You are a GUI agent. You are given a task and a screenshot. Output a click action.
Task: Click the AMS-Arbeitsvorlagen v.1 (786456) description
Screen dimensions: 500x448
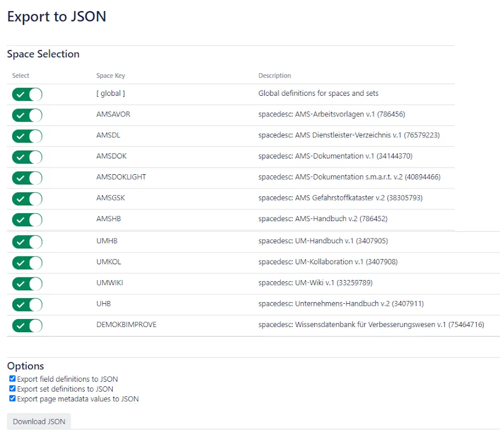point(332,114)
